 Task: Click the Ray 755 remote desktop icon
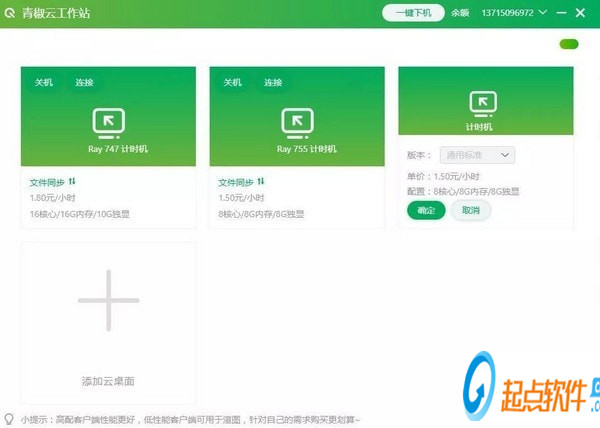297,123
